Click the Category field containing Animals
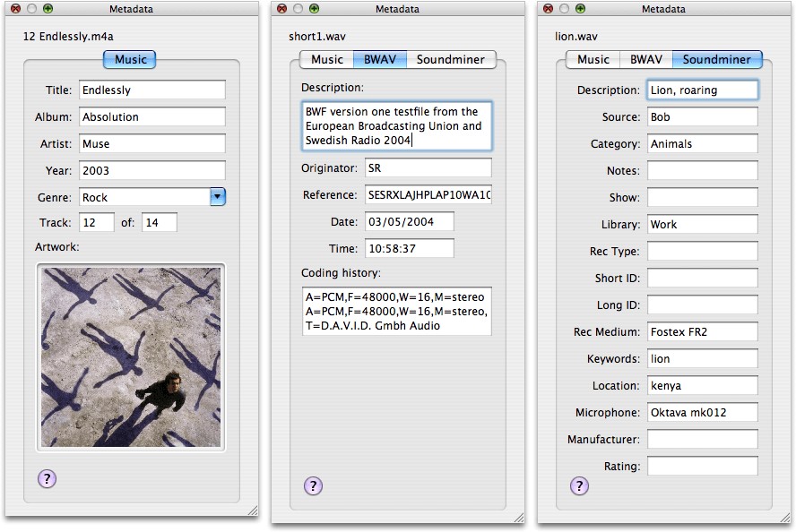 click(703, 143)
